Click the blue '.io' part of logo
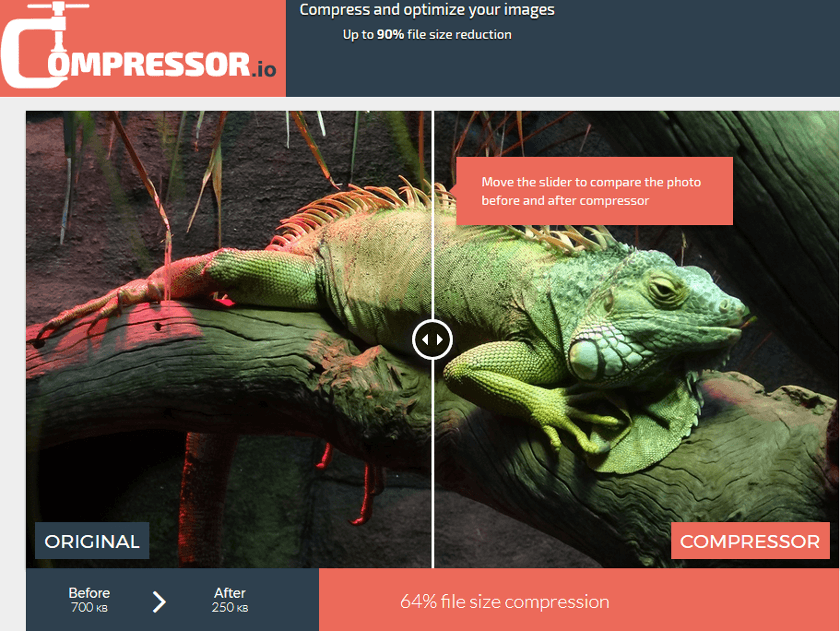The width and height of the screenshot is (840, 631). 264,69
